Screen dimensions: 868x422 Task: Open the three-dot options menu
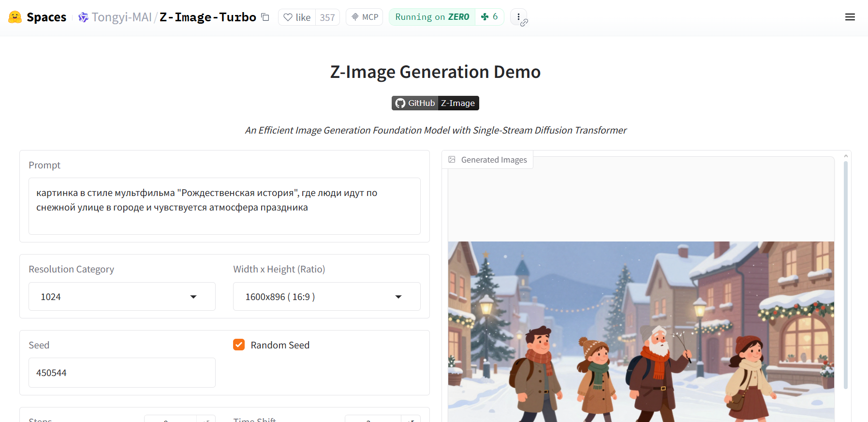[x=518, y=17]
